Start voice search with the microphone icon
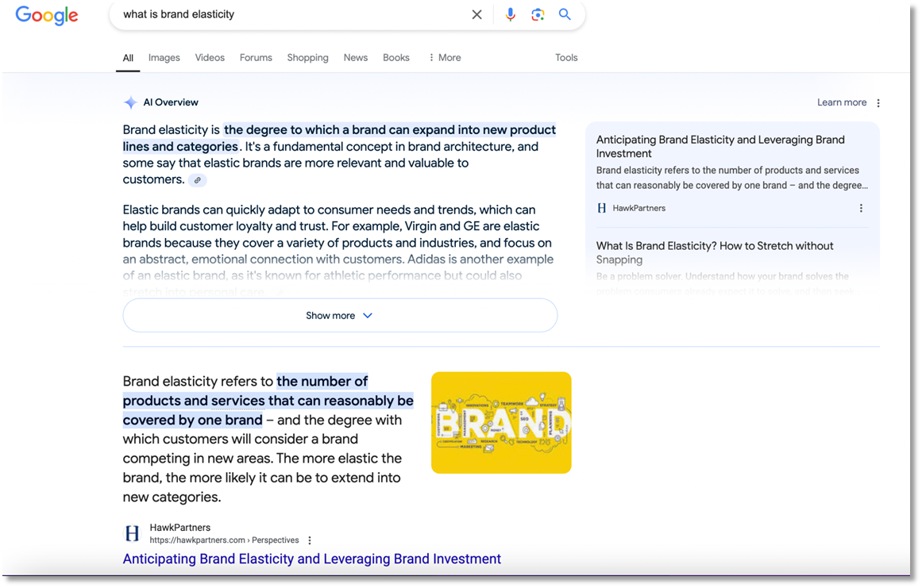 (x=511, y=15)
